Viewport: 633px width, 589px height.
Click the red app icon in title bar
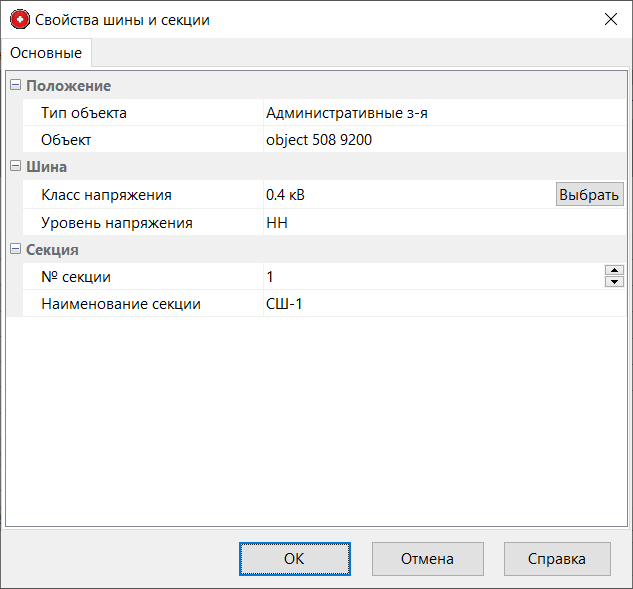pos(20,20)
